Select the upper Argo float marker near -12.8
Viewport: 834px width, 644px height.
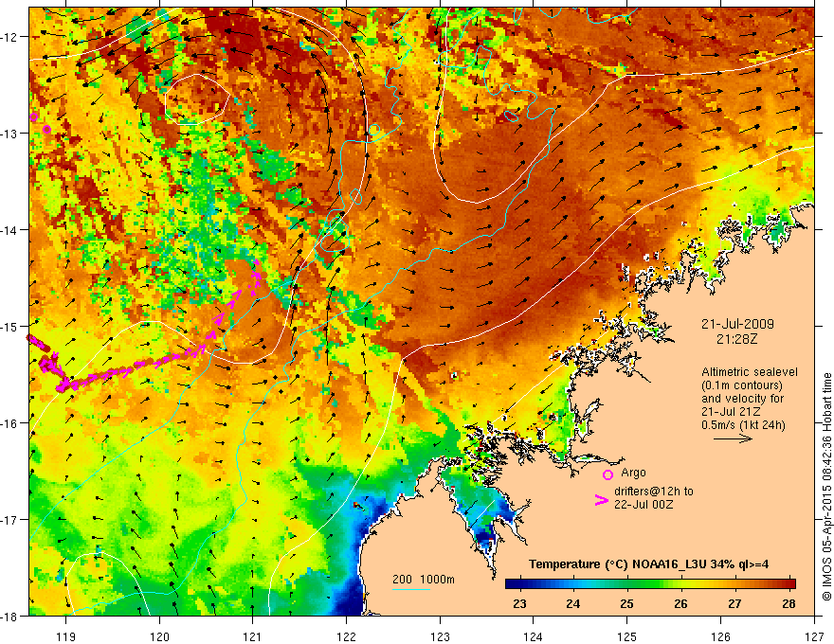click(x=34, y=116)
